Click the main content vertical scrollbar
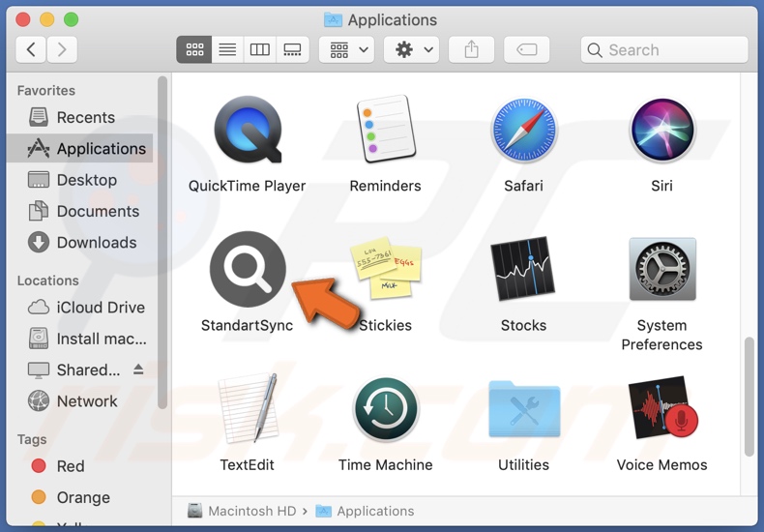This screenshot has height=532, width=764. (x=749, y=397)
